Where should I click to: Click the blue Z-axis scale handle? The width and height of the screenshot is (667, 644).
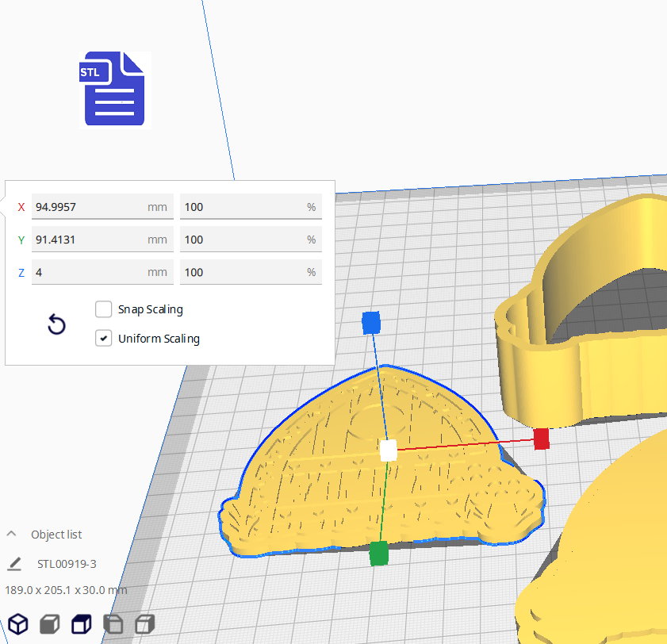click(371, 322)
